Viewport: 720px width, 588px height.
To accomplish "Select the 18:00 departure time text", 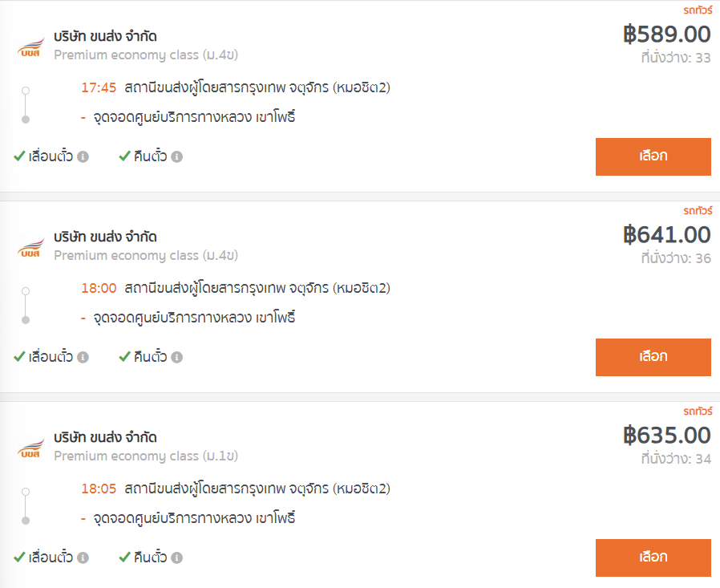I will click(x=99, y=288).
